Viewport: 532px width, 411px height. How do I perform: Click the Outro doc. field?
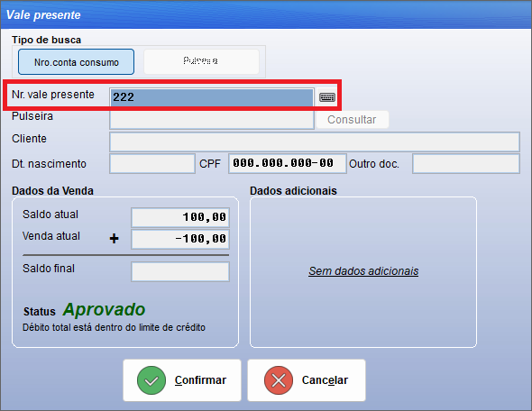466,164
